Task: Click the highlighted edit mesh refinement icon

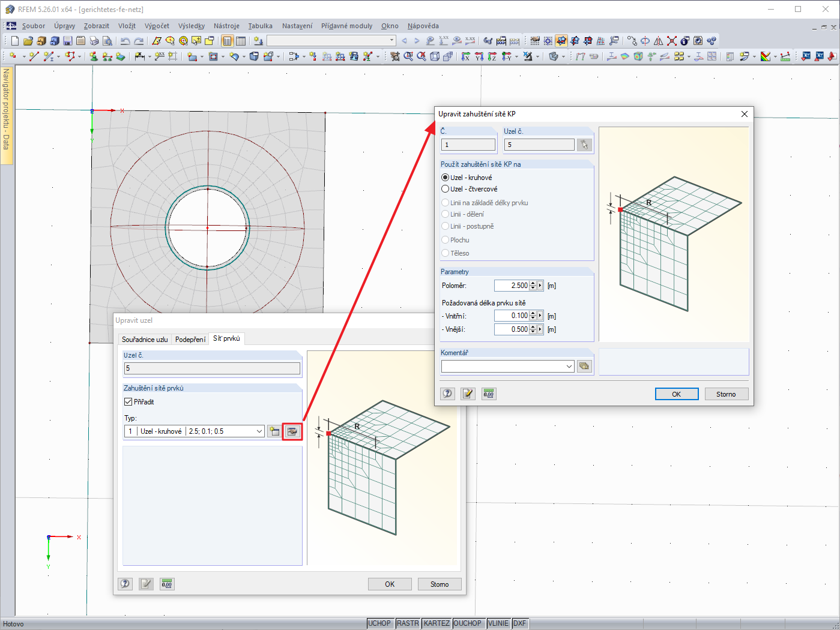Action: pyautogui.click(x=292, y=431)
